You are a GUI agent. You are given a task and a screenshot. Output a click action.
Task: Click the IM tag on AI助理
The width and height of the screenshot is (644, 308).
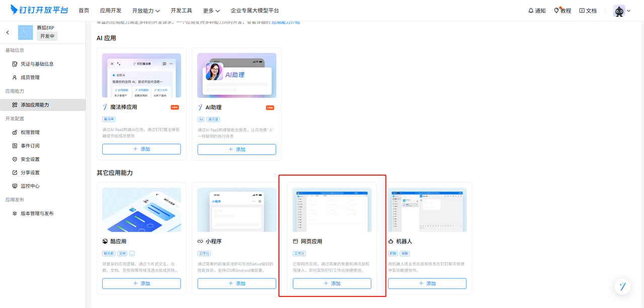(201, 119)
